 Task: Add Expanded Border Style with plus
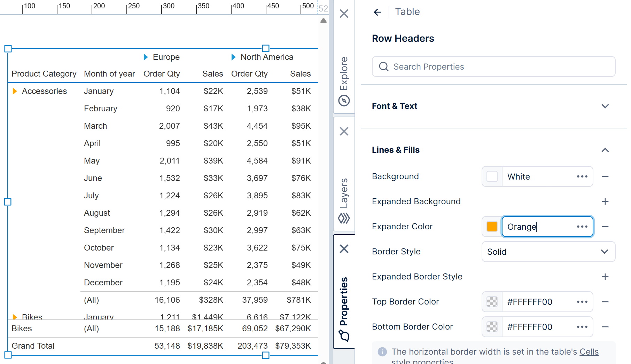click(x=605, y=277)
